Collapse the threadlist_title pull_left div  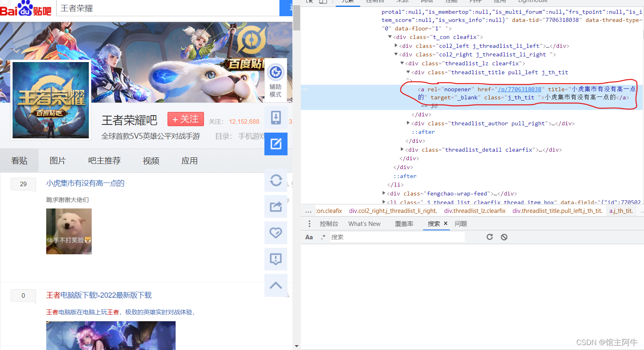(x=408, y=72)
